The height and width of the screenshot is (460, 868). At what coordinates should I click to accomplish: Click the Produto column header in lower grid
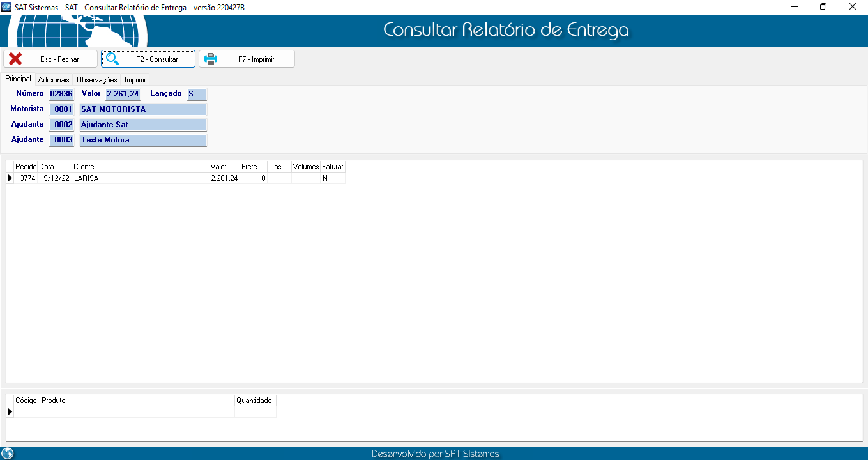coord(137,401)
